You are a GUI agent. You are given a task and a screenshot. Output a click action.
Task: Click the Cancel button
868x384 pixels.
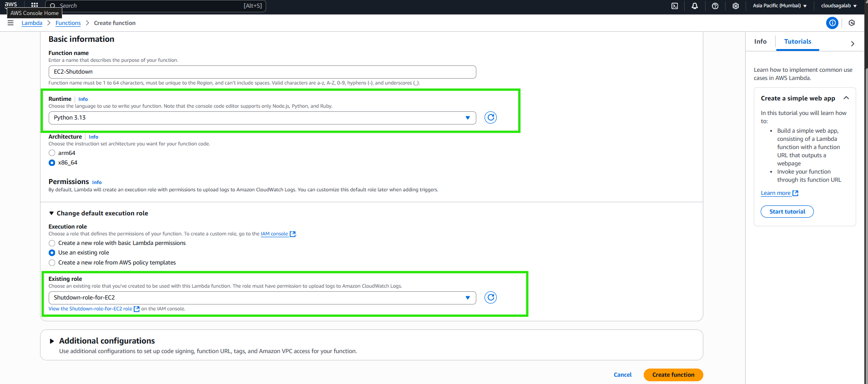622,375
